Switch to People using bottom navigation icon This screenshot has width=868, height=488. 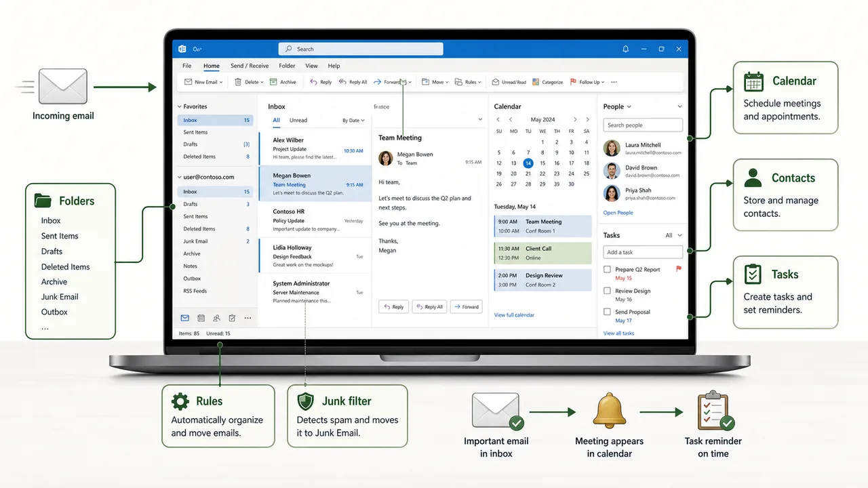pos(216,318)
